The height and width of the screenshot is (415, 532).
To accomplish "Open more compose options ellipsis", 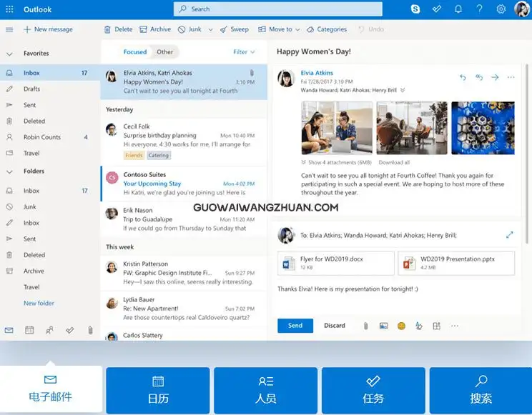I will click(454, 326).
